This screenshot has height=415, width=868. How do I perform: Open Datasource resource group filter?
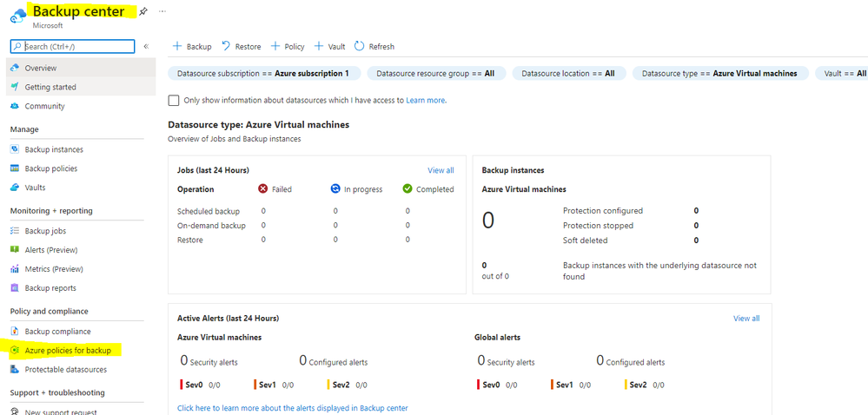[436, 74]
